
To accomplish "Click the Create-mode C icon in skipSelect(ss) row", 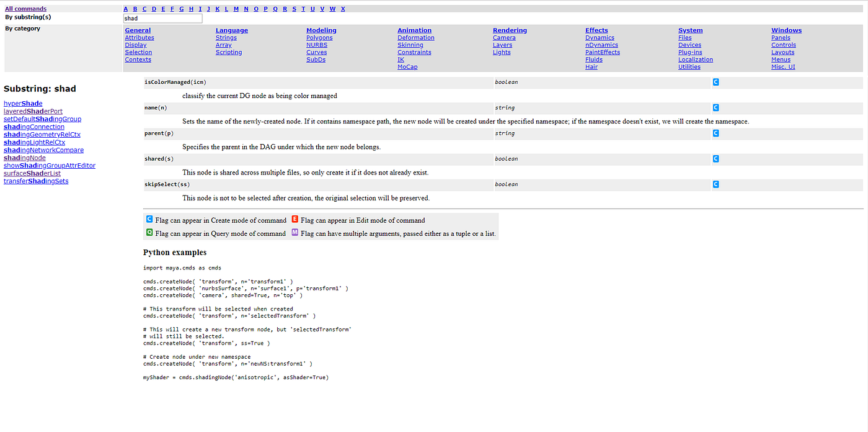I will (715, 184).
